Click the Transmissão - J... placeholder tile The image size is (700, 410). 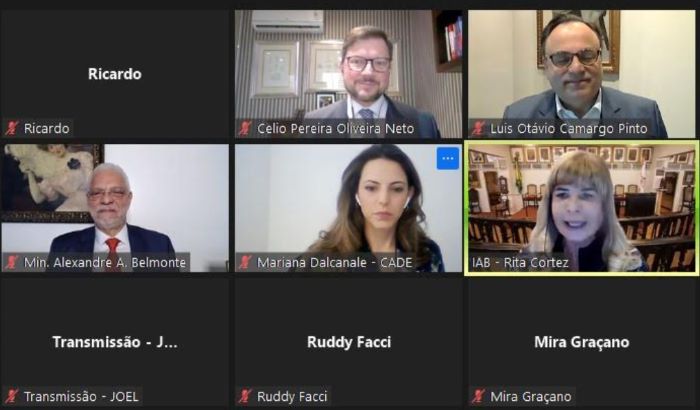pyautogui.click(x=115, y=342)
